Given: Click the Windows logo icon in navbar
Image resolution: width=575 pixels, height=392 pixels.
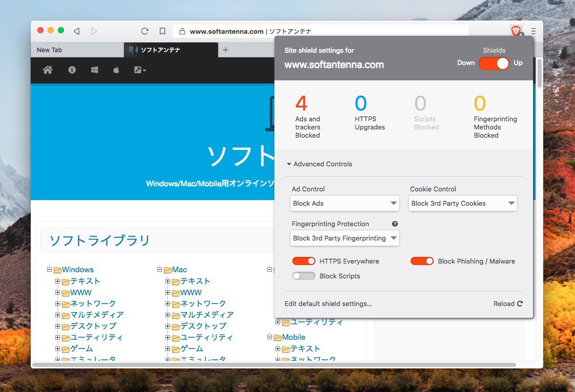Looking at the screenshot, I should click(94, 70).
